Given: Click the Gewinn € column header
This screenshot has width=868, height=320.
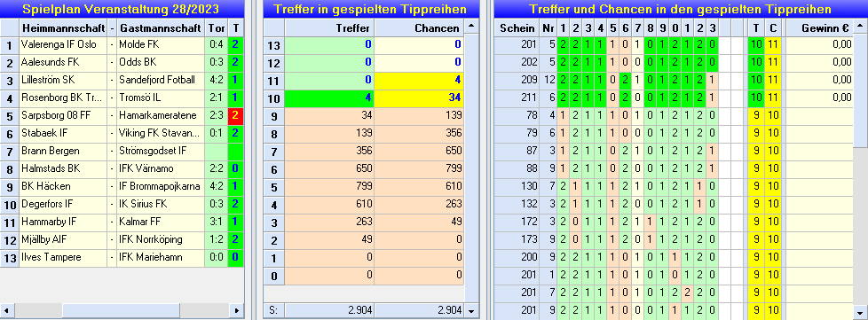Looking at the screenshot, I should coord(819,28).
